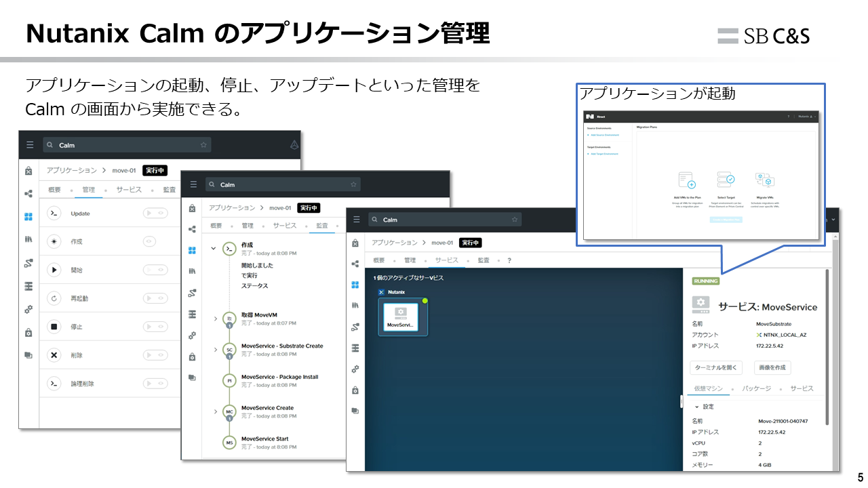Click the run/view pill in the 論理削除 row
The image size is (868, 488).
[x=155, y=384]
